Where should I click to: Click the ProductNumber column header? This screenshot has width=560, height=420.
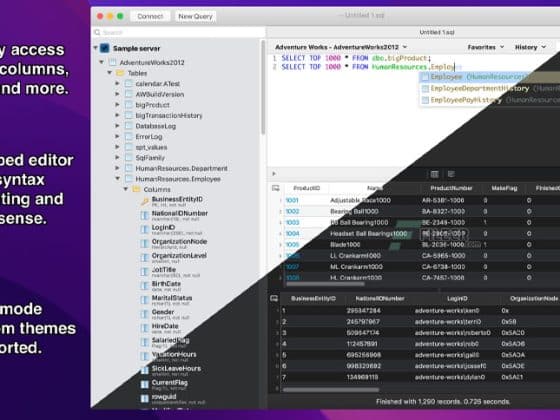451,188
